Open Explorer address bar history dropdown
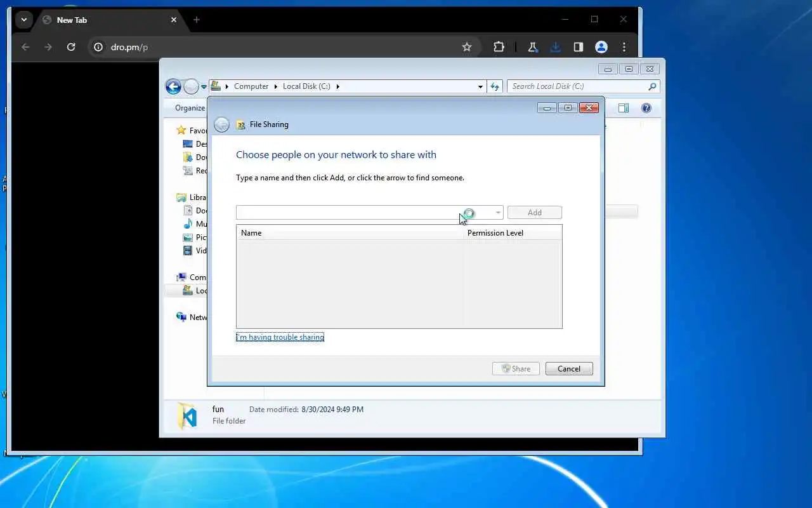 coord(480,86)
